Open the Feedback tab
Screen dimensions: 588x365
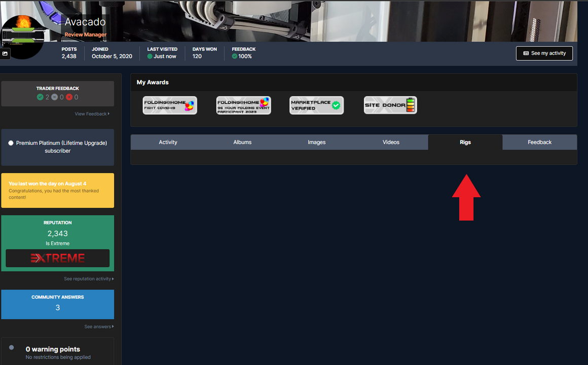click(x=539, y=142)
